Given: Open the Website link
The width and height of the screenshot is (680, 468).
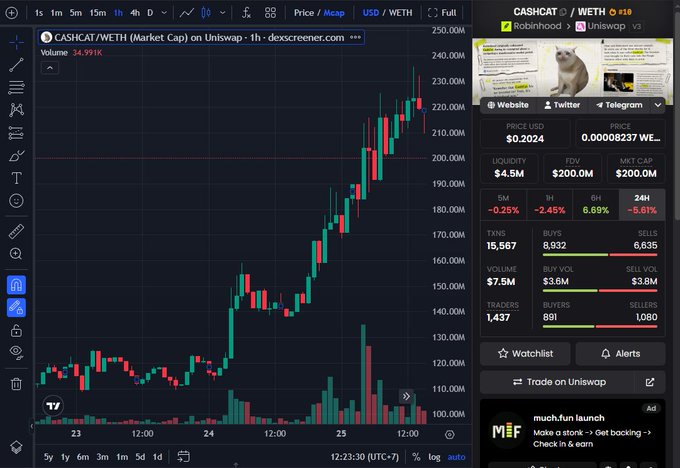Looking at the screenshot, I should click(x=508, y=105).
